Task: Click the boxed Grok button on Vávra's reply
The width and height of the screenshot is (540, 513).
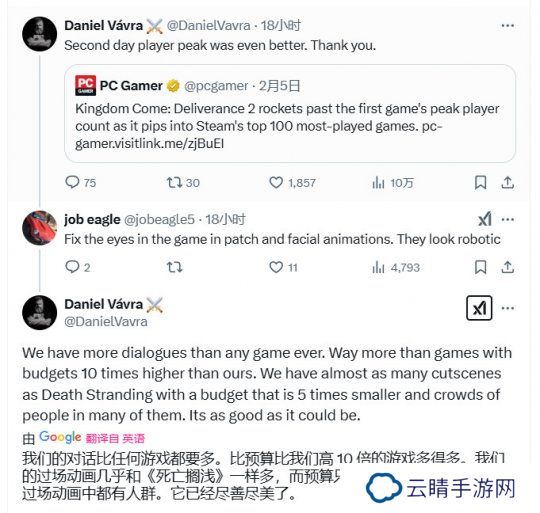Action: pos(479,308)
